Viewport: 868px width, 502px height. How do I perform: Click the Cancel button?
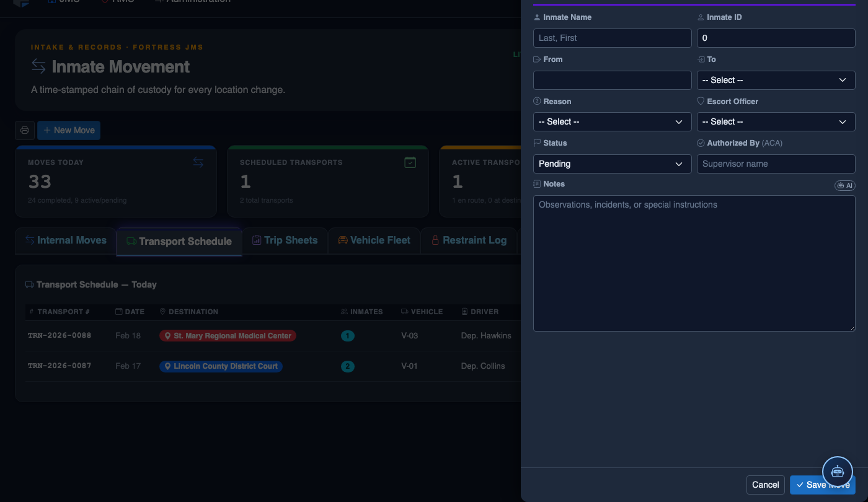[x=766, y=485]
